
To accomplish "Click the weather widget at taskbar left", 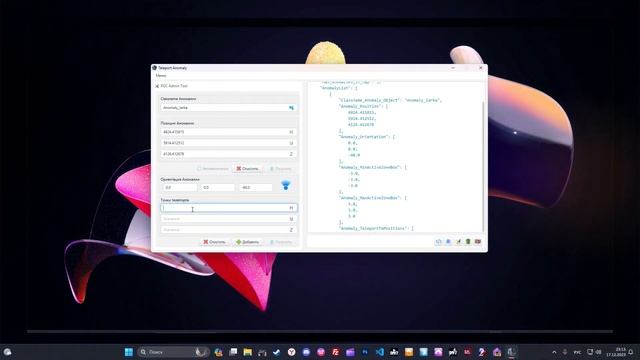I will coord(7,352).
